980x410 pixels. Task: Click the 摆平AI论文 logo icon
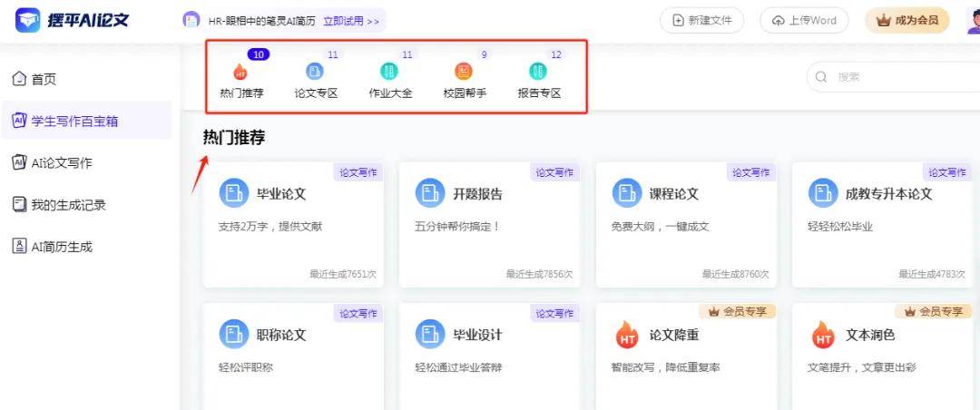click(28, 20)
